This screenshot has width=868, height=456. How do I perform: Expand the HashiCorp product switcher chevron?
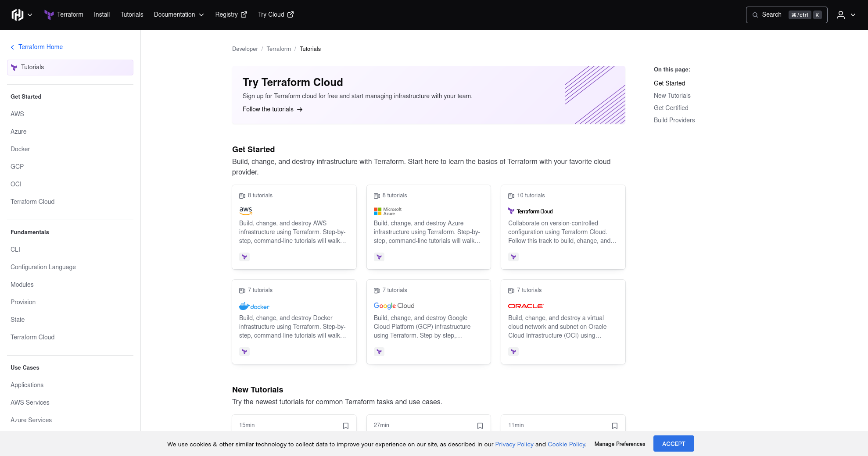pyautogui.click(x=30, y=15)
